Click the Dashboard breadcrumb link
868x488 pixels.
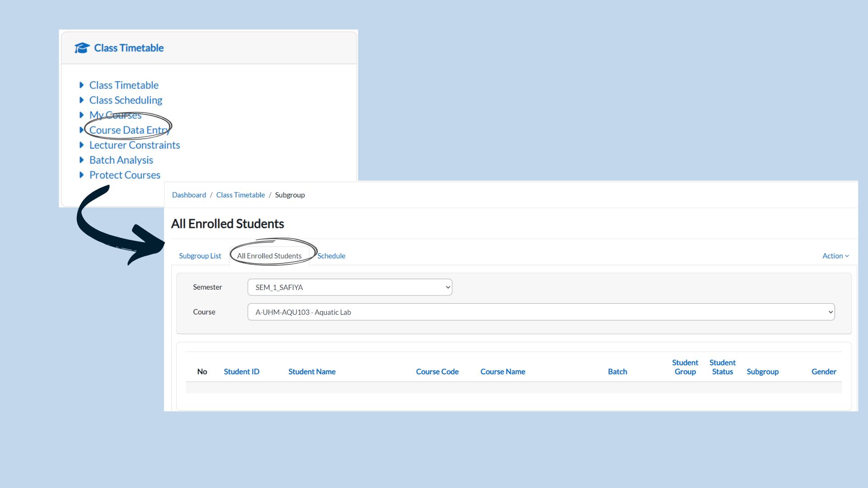189,195
